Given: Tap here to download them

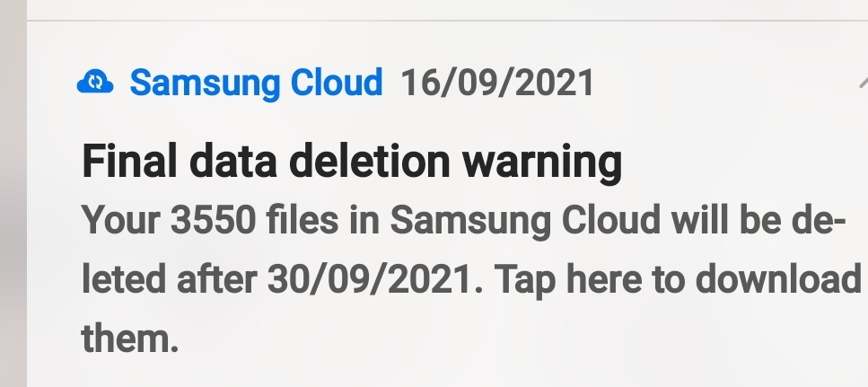Looking at the screenshot, I should coord(673,280).
